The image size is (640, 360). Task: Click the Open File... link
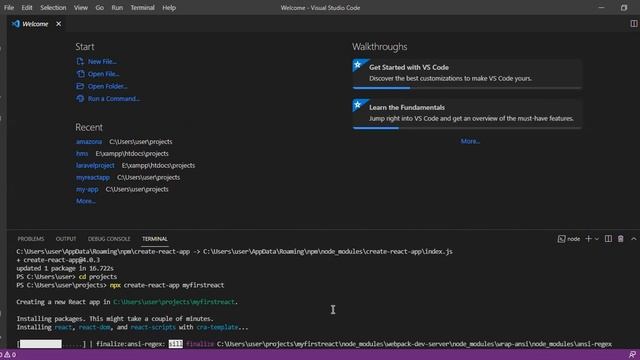[x=104, y=74]
